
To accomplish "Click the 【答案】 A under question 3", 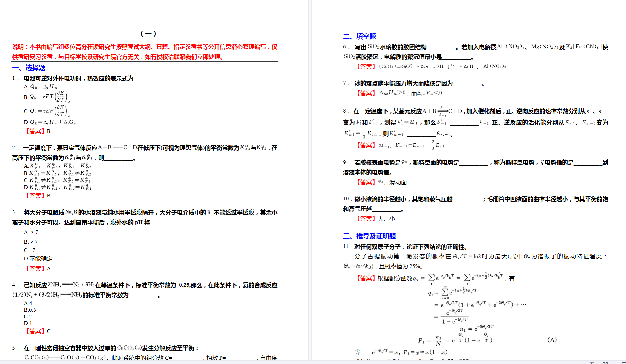I will (x=37, y=269).
